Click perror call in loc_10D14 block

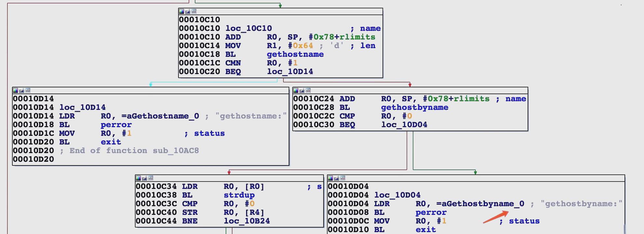tap(116, 125)
